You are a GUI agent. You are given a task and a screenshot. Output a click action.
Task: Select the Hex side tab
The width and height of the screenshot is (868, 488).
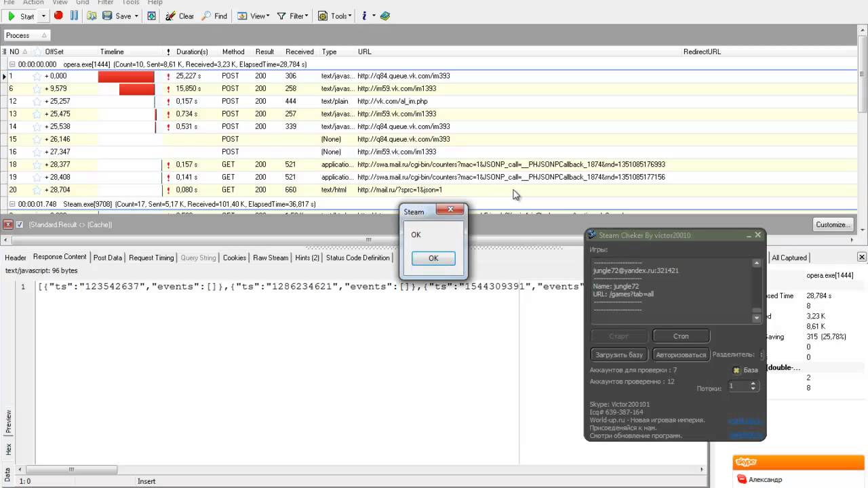[8, 449]
